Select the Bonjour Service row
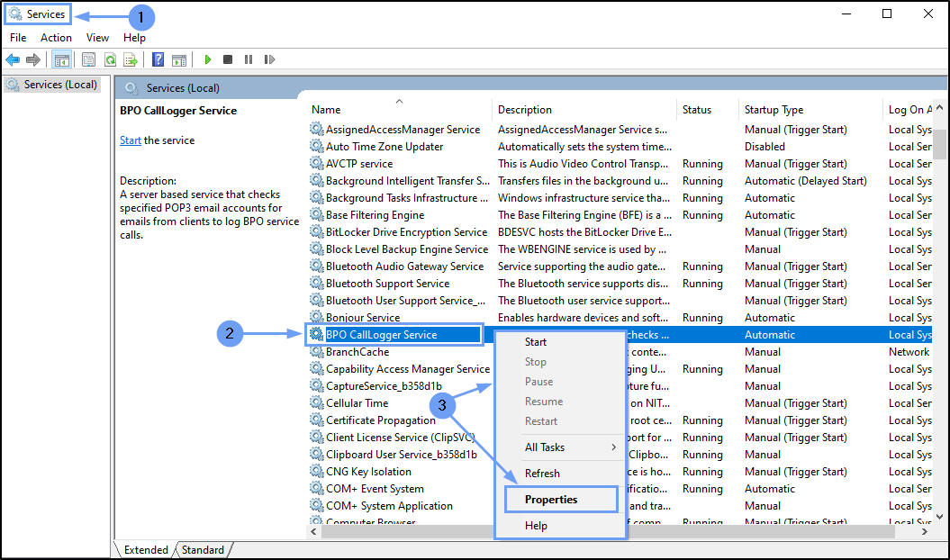The width and height of the screenshot is (950, 560). (x=363, y=318)
